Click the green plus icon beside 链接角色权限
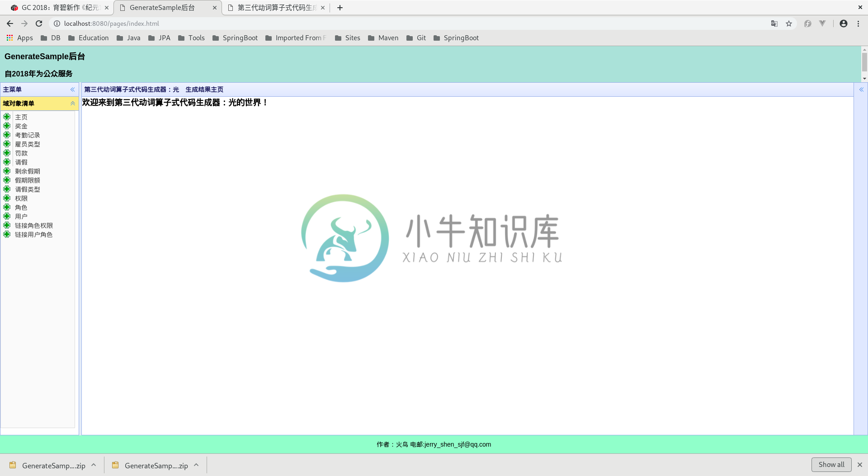The height and width of the screenshot is (476, 868). coord(7,225)
